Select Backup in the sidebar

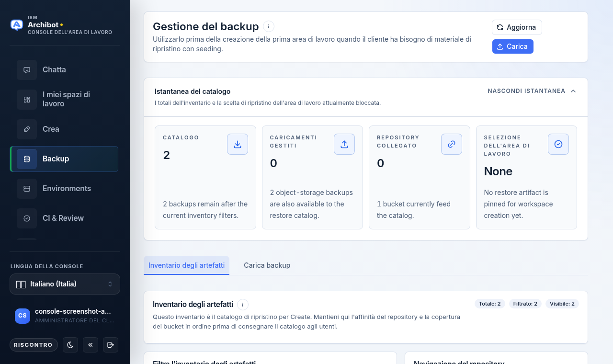coord(64,159)
